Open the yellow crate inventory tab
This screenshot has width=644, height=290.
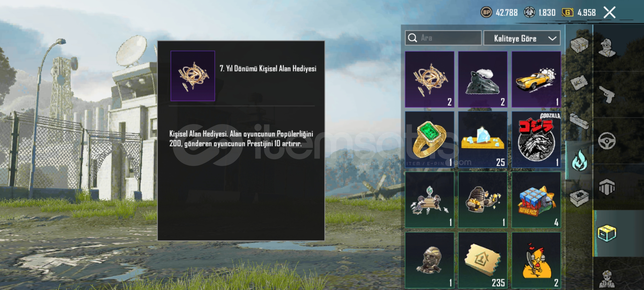click(x=607, y=233)
